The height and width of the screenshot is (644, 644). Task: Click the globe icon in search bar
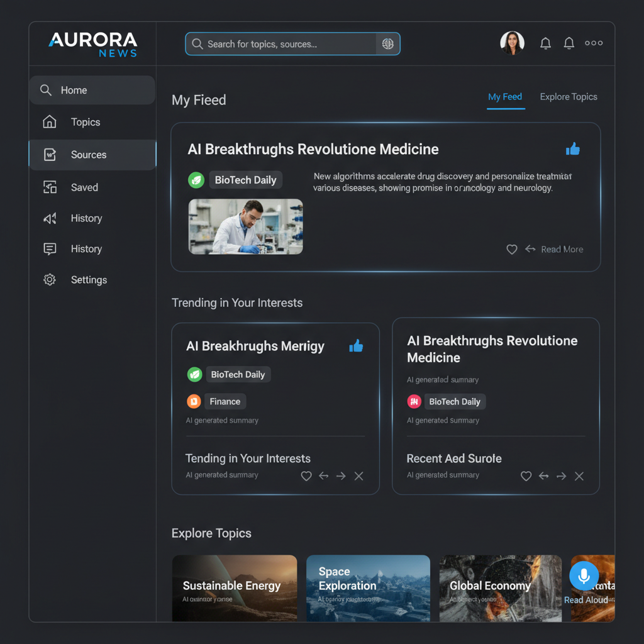pyautogui.click(x=387, y=44)
